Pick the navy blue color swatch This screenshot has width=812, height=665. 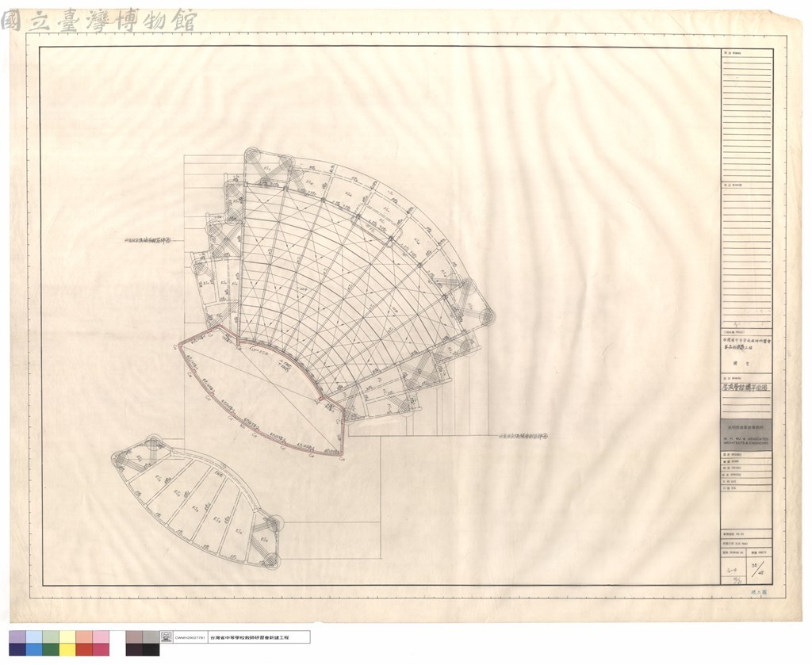[x=17, y=650]
